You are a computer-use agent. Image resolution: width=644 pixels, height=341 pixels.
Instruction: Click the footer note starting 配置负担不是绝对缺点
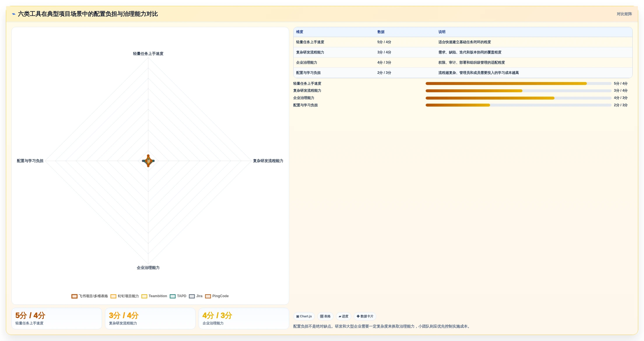coord(382,326)
